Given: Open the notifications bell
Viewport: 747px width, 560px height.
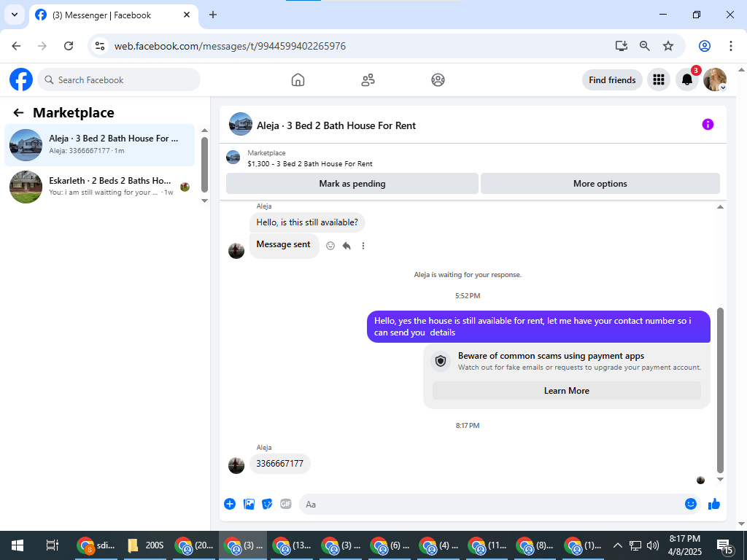Looking at the screenshot, I should [x=687, y=79].
